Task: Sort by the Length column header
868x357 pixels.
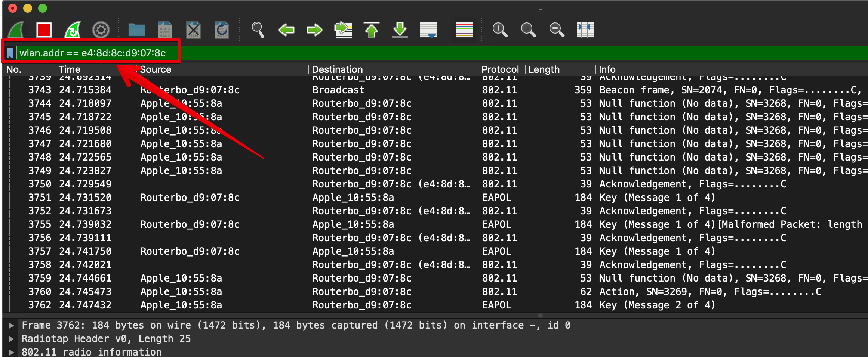Action: [560, 69]
